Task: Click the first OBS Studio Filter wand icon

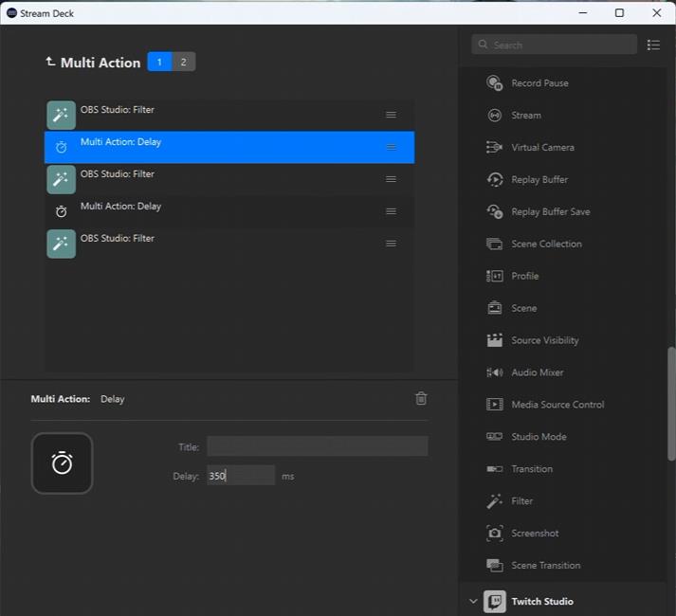Action: click(62, 115)
